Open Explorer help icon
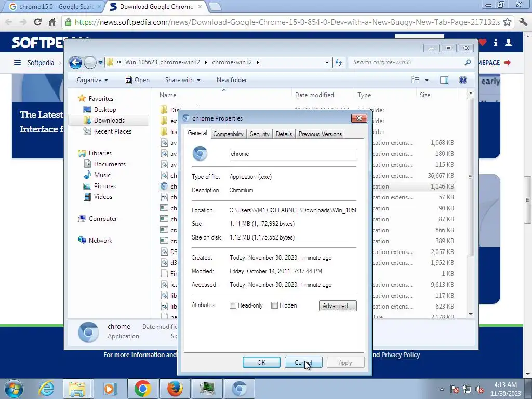This screenshot has width=532, height=399. 463,80
